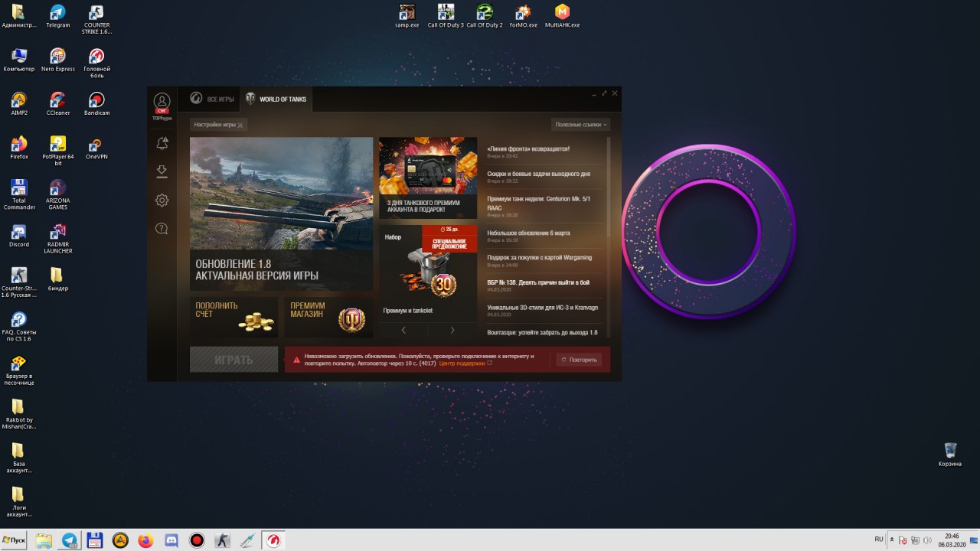The width and height of the screenshot is (980, 551).
Task: Open news about Centurion Mk. 5/1 RAAC
Action: pos(538,203)
